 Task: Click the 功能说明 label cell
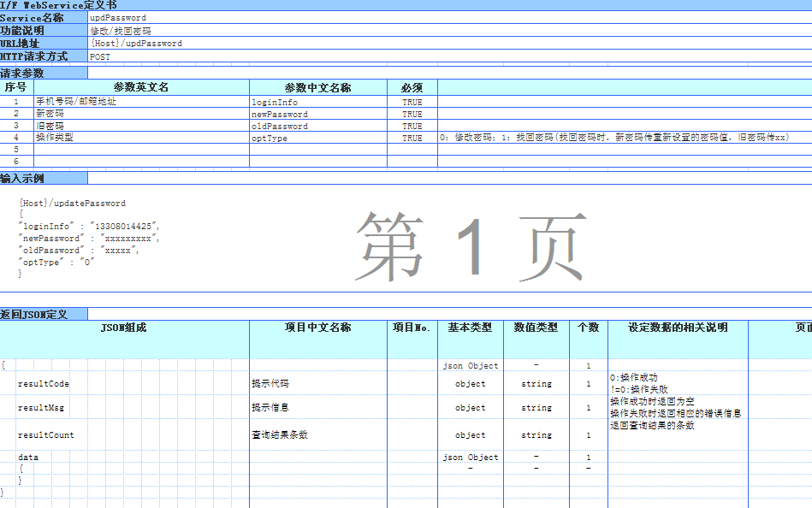pyautogui.click(x=44, y=30)
